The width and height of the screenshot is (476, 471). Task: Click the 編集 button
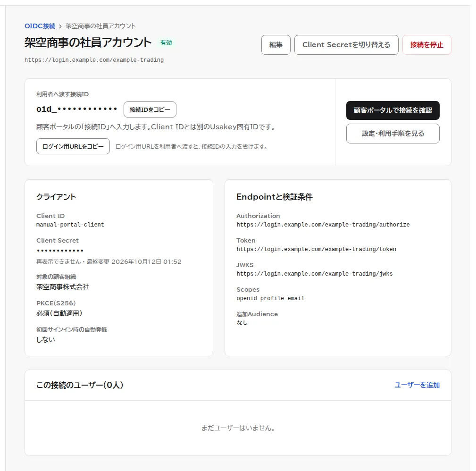(276, 45)
